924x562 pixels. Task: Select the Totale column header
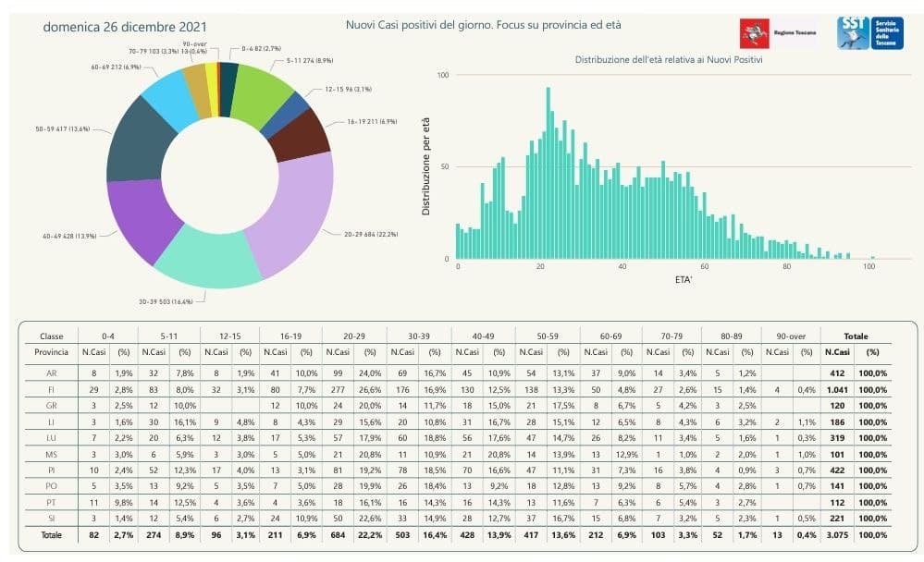[x=856, y=336]
